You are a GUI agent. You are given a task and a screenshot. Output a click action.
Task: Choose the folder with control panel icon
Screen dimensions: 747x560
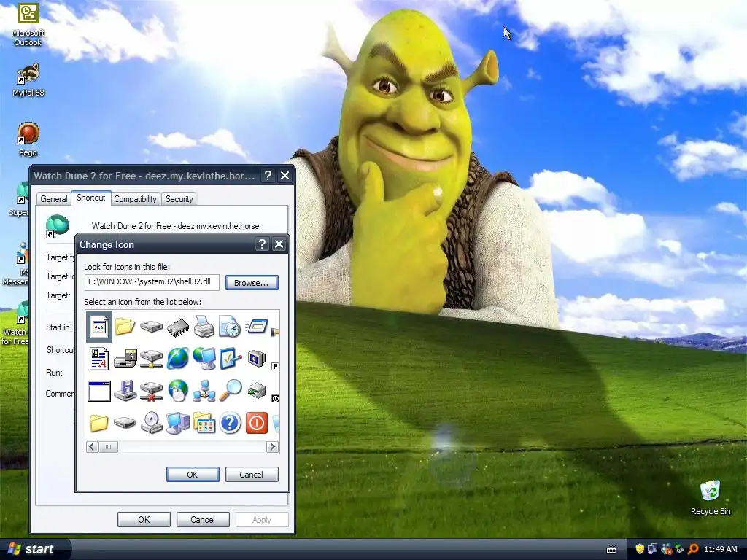[204, 423]
